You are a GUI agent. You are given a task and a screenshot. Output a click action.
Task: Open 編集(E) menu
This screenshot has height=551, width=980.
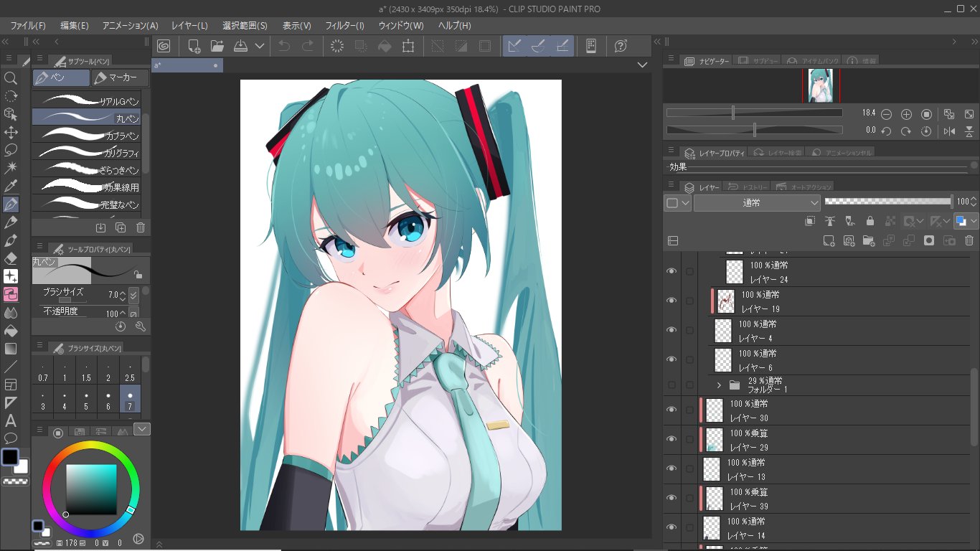tap(75, 26)
